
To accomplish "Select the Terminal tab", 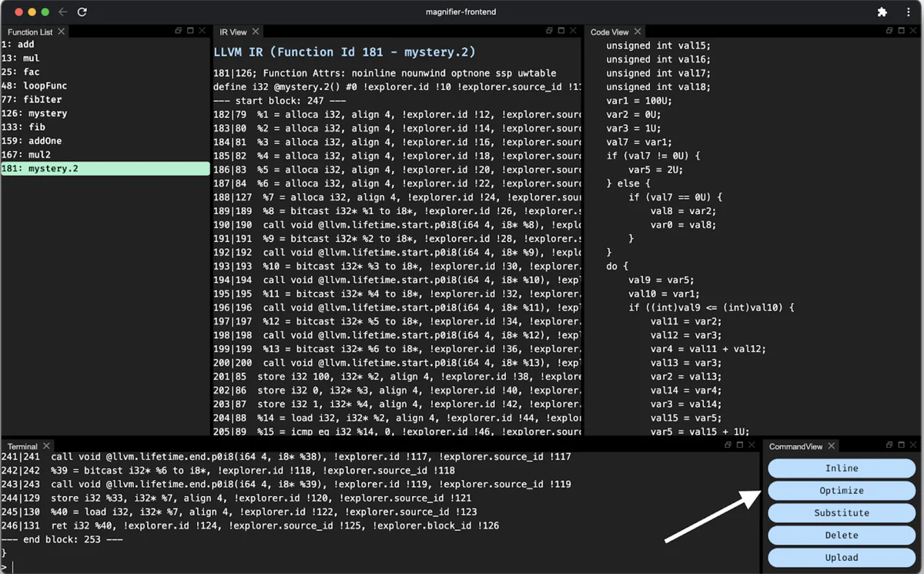I will [x=22, y=446].
